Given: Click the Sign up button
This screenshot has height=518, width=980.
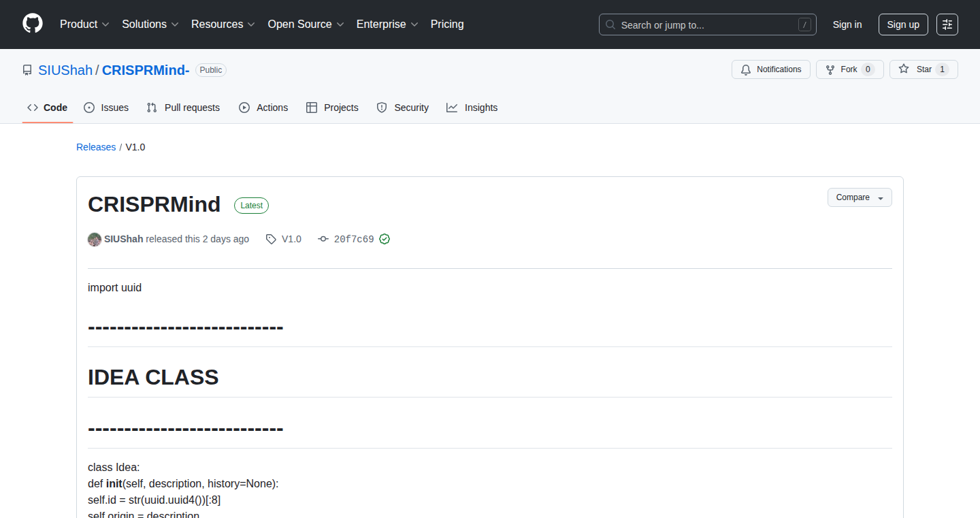Looking at the screenshot, I should point(903,25).
